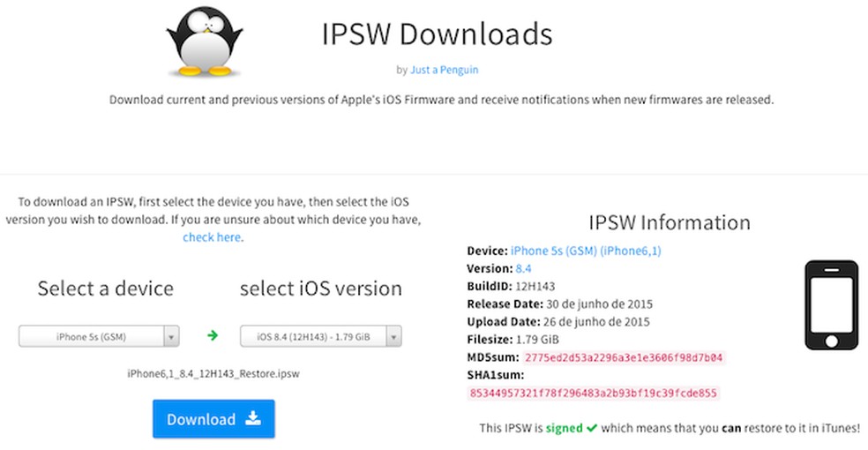Click the MD5sum hash value

click(624, 357)
